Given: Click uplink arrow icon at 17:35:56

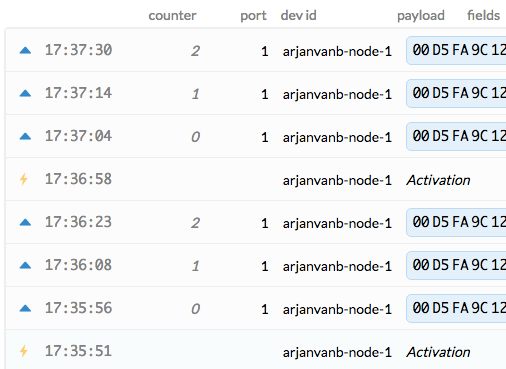Looking at the screenshot, I should click(x=25, y=309).
